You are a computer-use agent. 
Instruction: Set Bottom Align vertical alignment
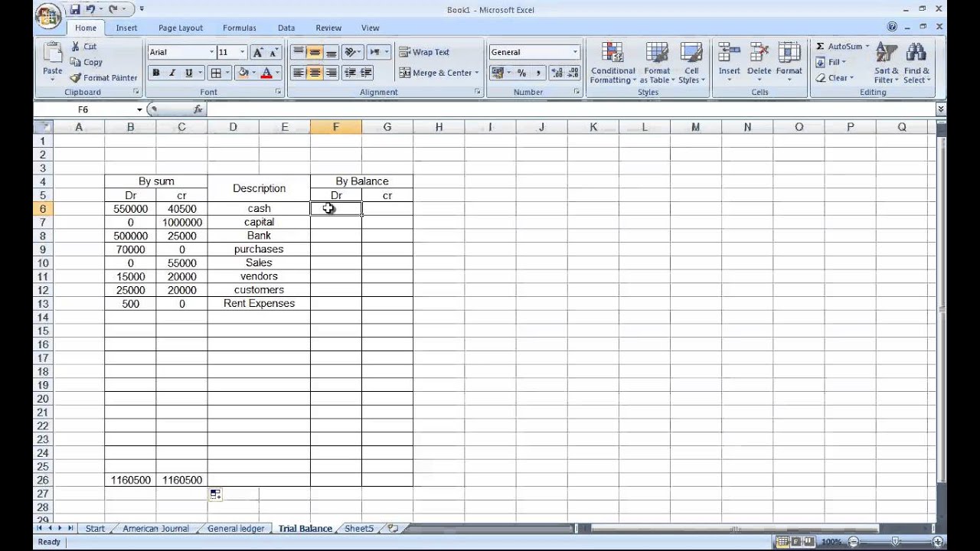tap(331, 52)
